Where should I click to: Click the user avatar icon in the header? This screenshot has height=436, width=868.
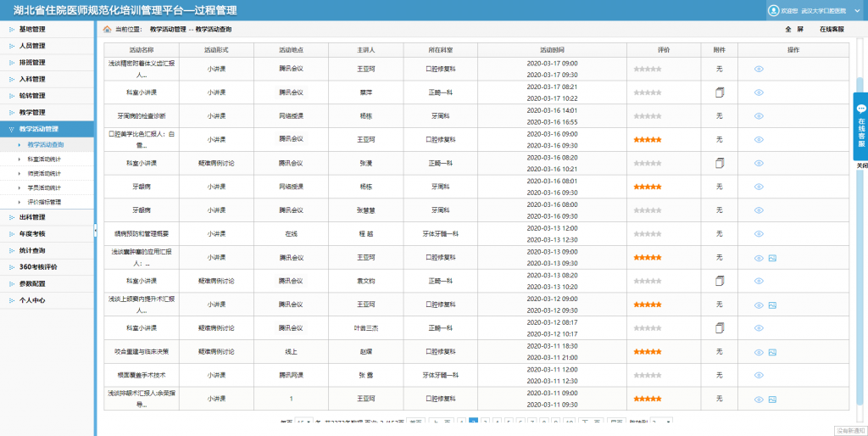click(772, 10)
